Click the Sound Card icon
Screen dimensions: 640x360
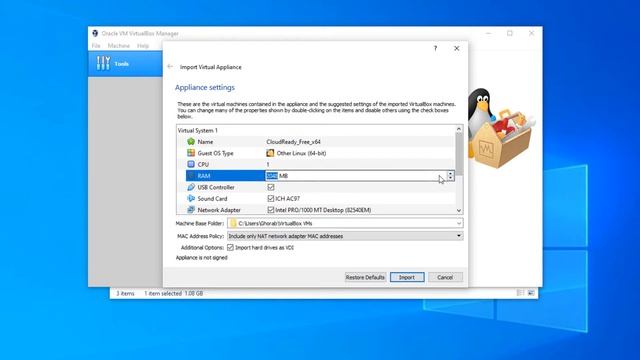coord(191,198)
